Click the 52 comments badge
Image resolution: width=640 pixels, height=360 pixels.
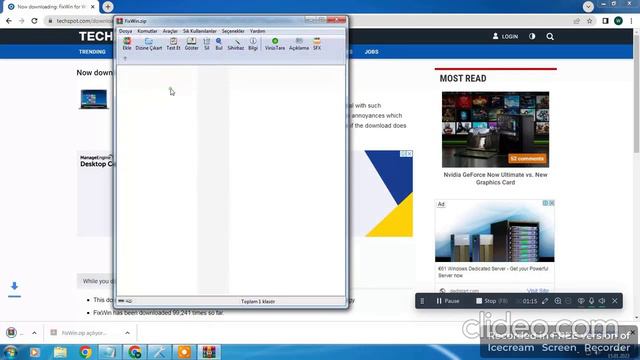527,158
